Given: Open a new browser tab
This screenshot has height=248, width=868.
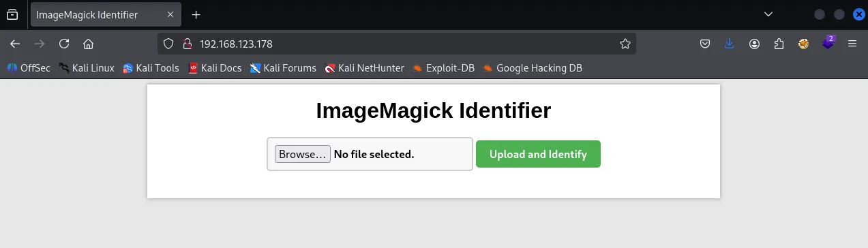Looking at the screenshot, I should (196, 14).
